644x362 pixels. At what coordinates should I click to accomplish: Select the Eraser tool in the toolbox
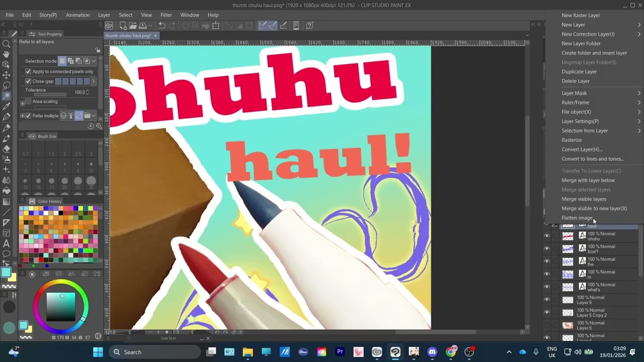pyautogui.click(x=7, y=149)
